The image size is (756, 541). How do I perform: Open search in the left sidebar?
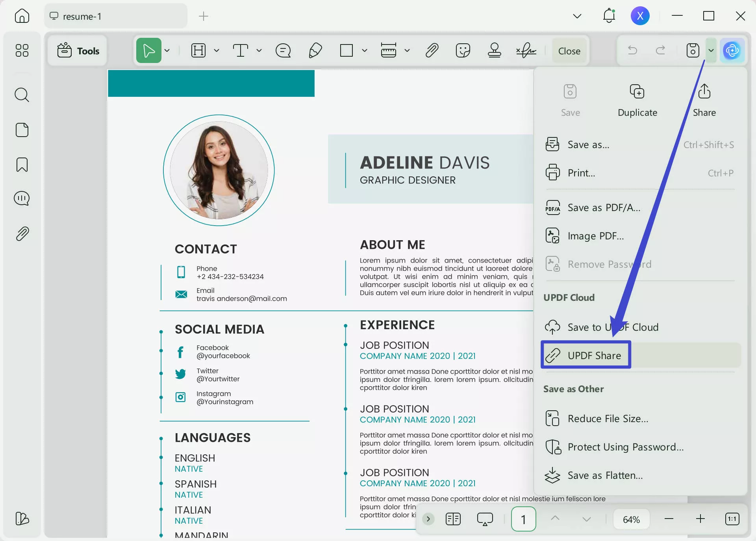click(22, 94)
